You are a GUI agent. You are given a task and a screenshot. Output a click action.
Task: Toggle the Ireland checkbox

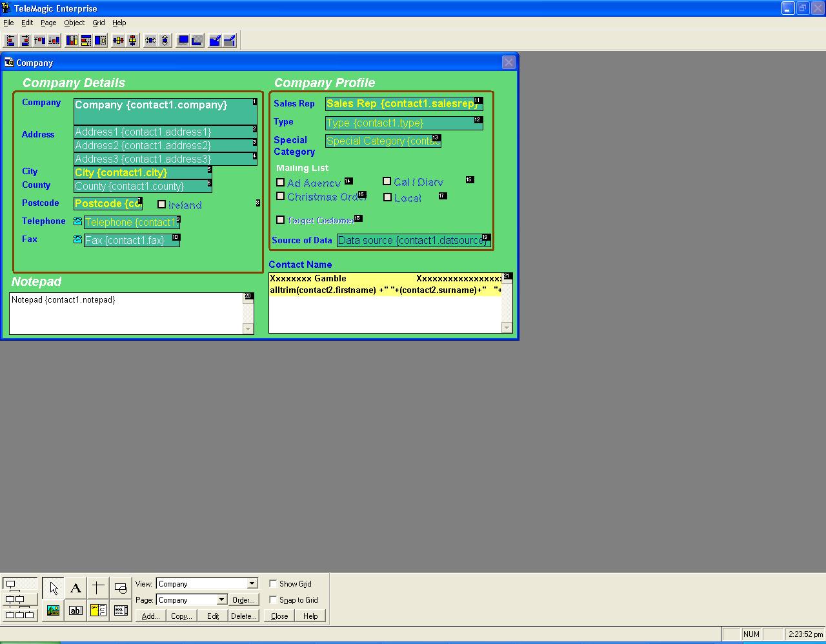[x=162, y=205]
